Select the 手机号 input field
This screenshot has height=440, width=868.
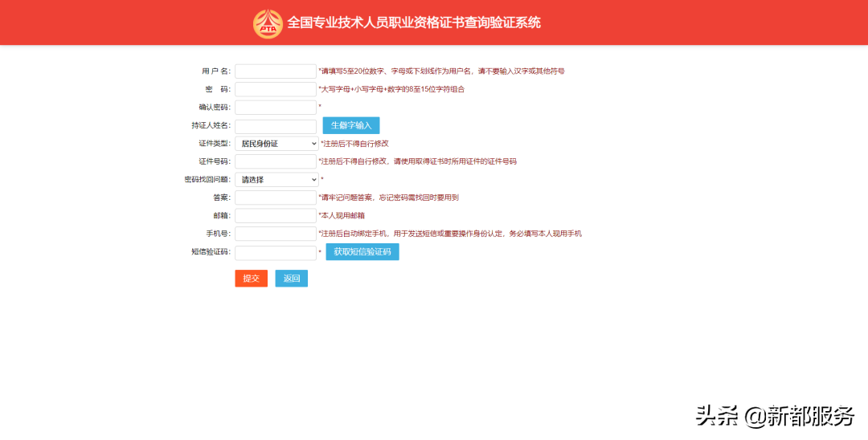(x=276, y=234)
